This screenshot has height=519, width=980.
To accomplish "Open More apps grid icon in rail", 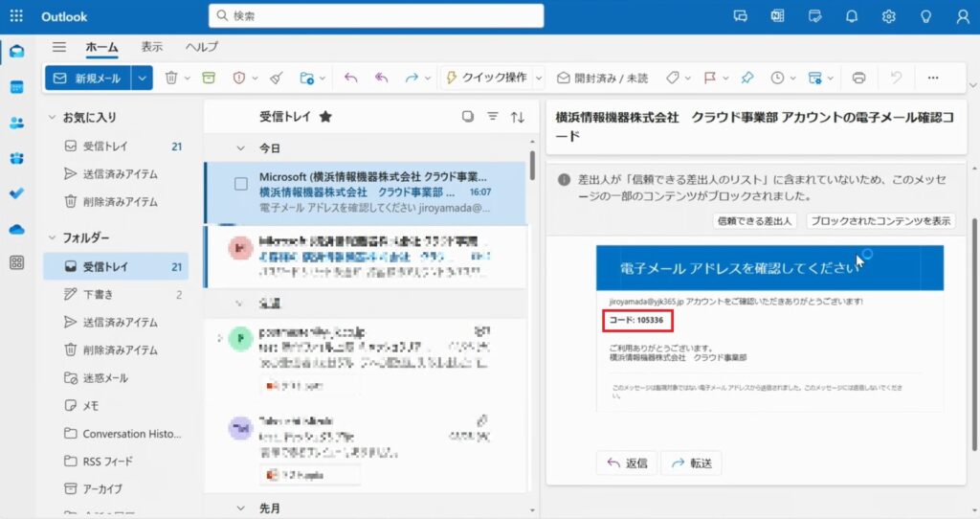I will pyautogui.click(x=17, y=262).
